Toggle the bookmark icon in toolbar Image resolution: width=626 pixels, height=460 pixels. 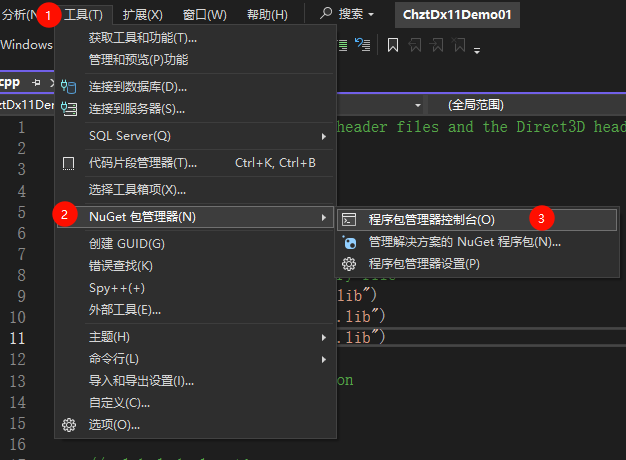pyautogui.click(x=393, y=45)
